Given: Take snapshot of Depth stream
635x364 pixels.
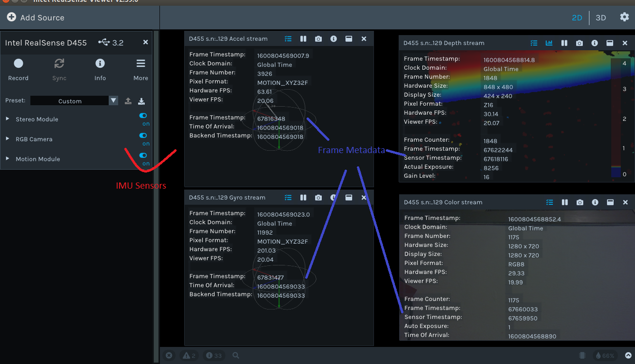Looking at the screenshot, I should [579, 43].
